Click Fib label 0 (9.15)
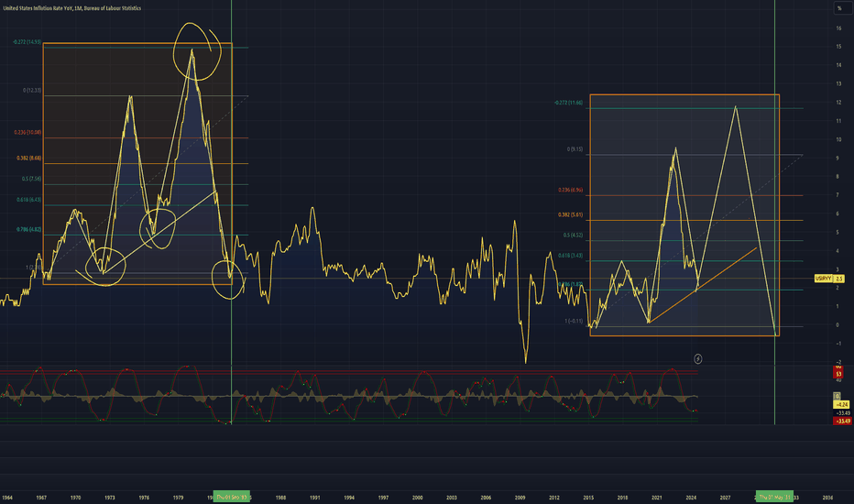This screenshot has width=854, height=504. point(575,149)
